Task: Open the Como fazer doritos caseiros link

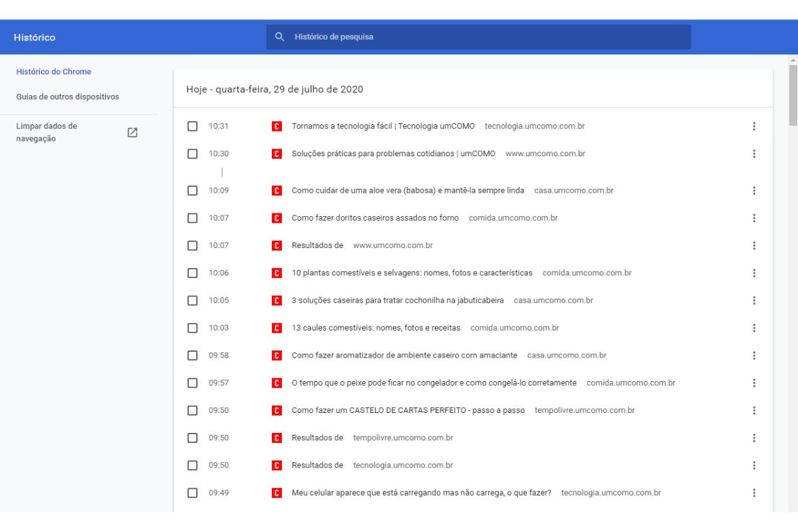Action: 375,218
